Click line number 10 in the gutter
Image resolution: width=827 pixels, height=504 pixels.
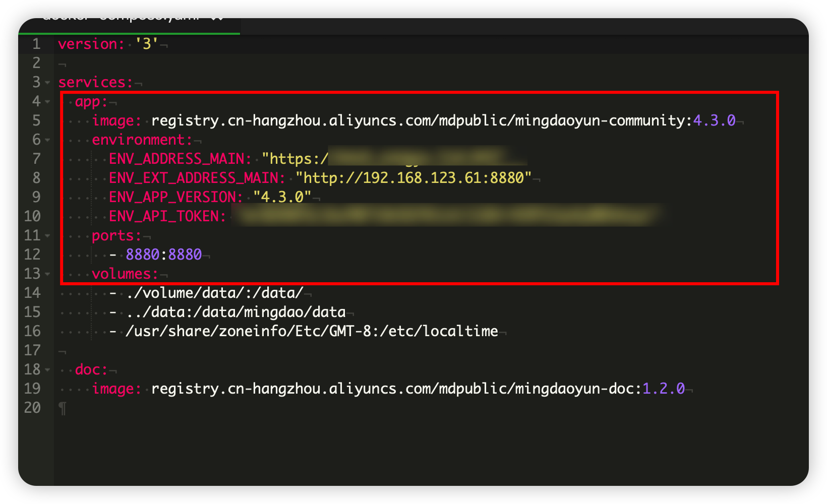pyautogui.click(x=32, y=217)
